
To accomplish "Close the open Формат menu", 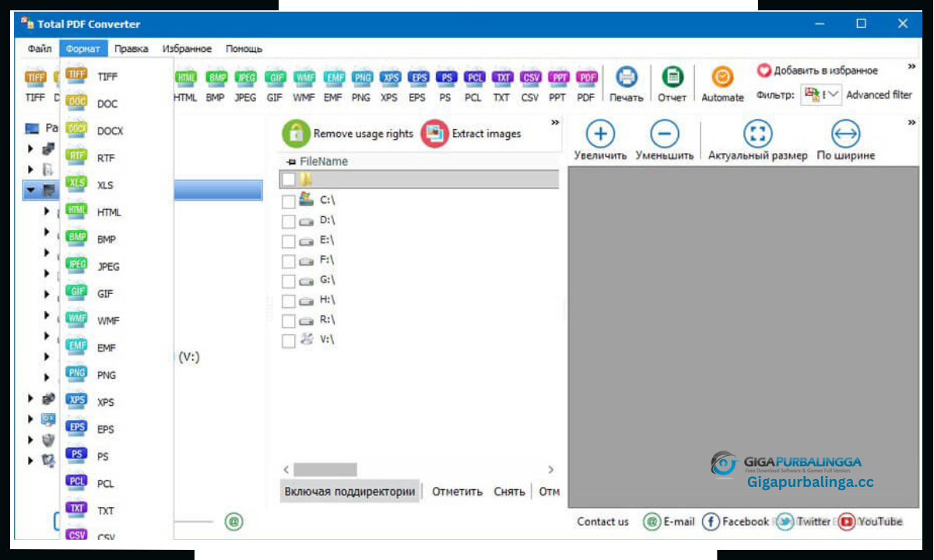I will 83,48.
